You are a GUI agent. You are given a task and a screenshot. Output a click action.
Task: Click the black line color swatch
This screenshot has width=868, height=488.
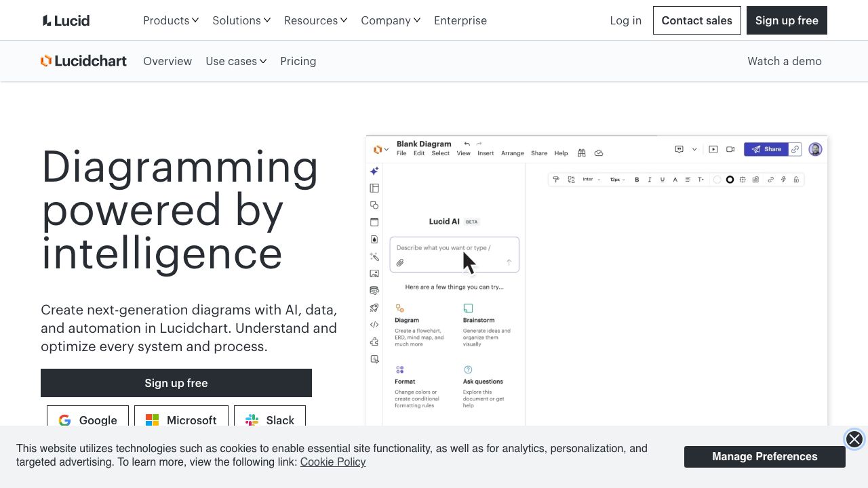pos(730,180)
